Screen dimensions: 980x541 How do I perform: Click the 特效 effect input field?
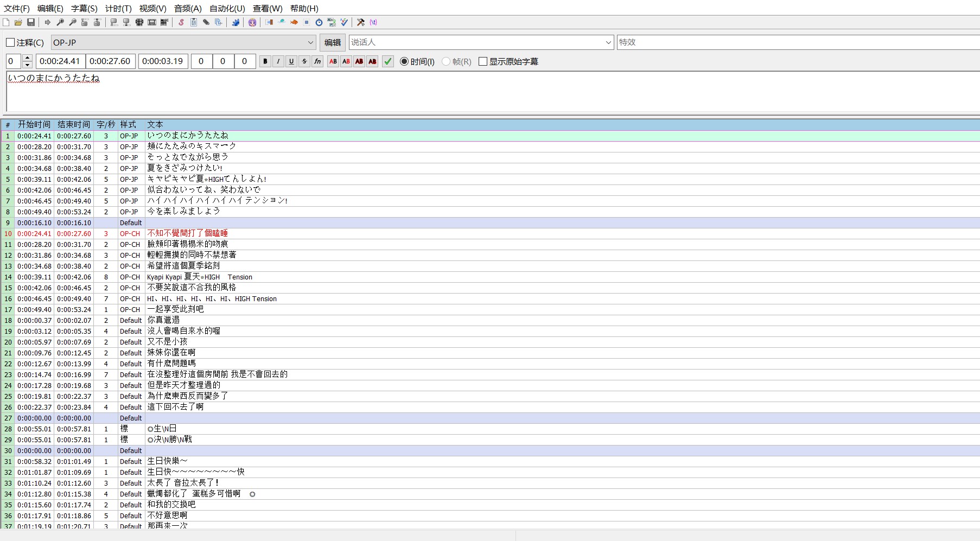click(798, 42)
